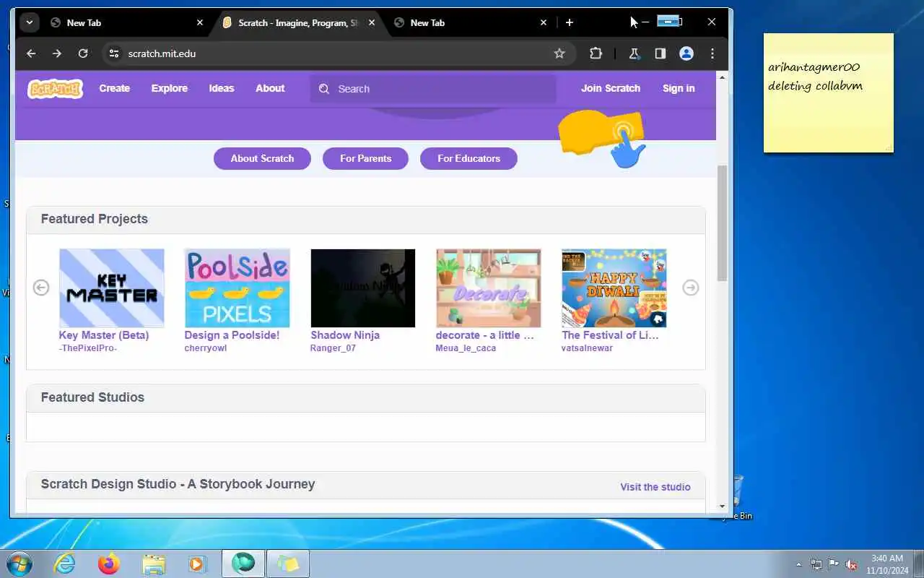This screenshot has height=578, width=924.
Task: Open the Chrome extensions puzzle icon
Action: point(596,53)
